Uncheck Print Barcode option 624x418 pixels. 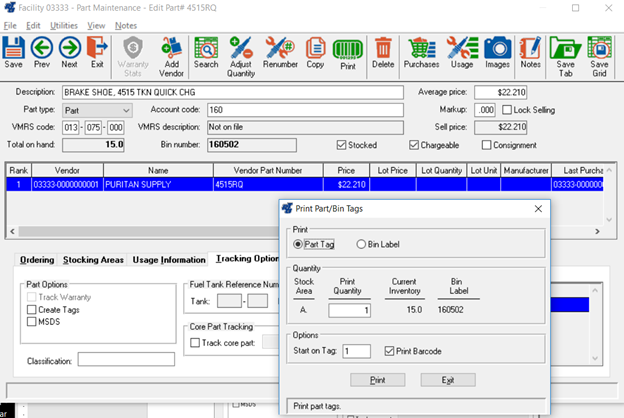(389, 351)
